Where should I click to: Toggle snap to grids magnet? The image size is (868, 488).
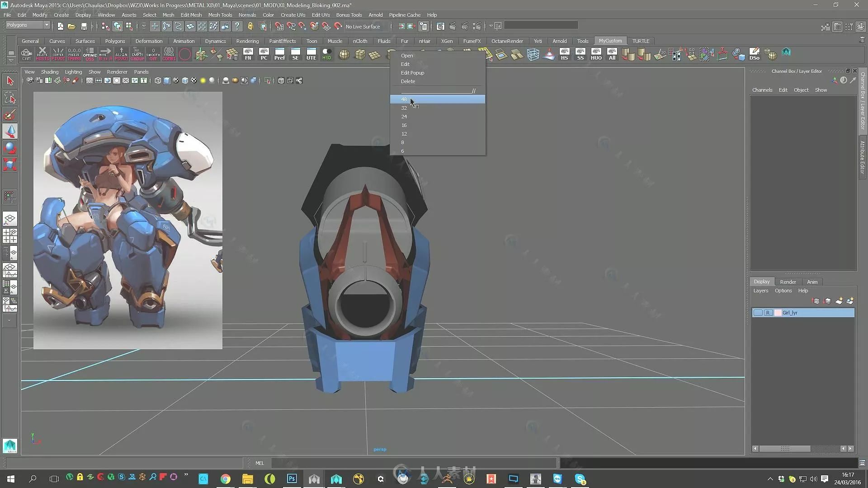[279, 27]
